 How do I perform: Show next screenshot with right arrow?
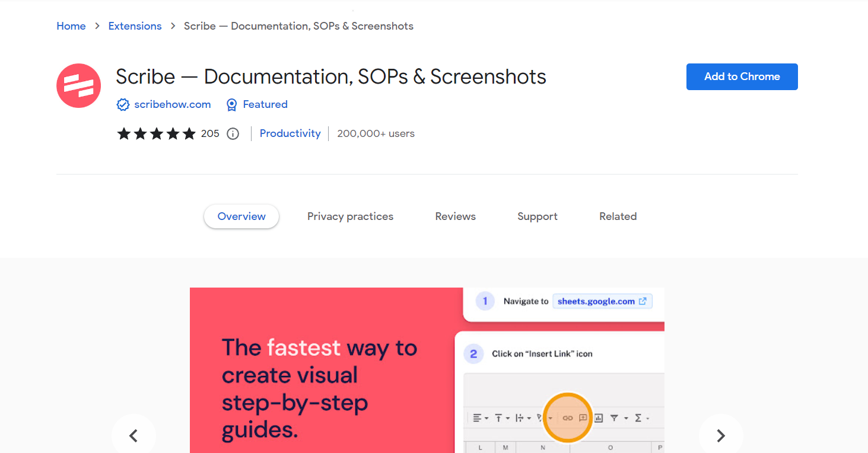721,436
